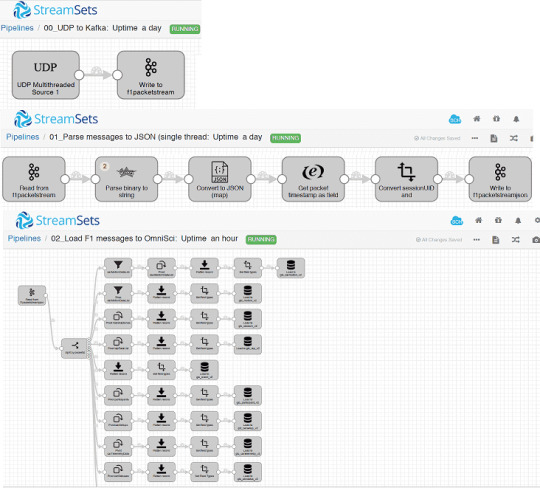
Task: Select the database destination ending the bottom branch
Action: (248, 472)
